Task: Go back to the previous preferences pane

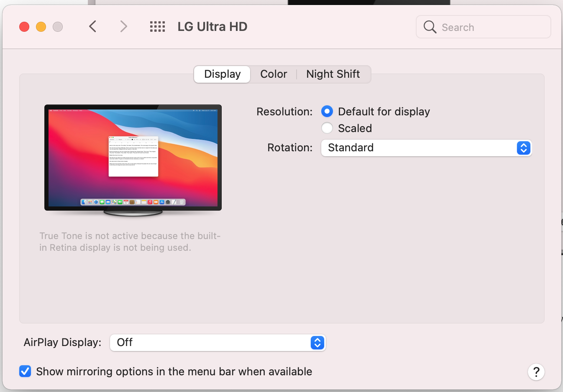Action: click(x=93, y=27)
